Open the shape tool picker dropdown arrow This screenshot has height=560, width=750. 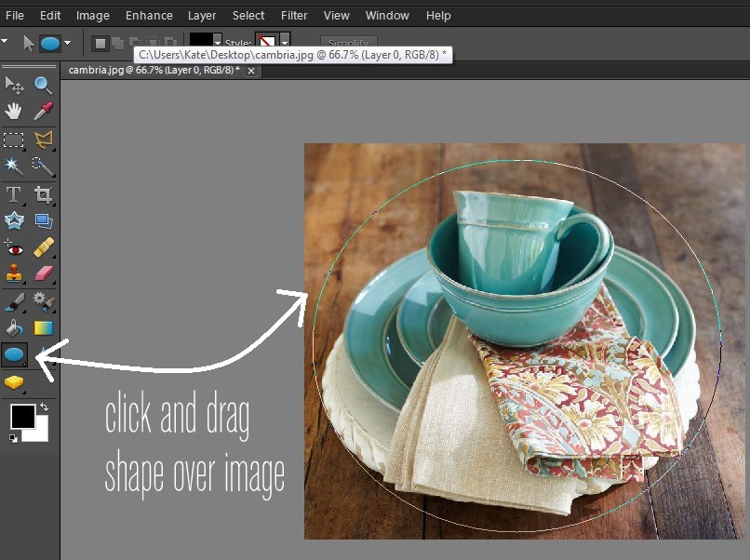[68, 43]
